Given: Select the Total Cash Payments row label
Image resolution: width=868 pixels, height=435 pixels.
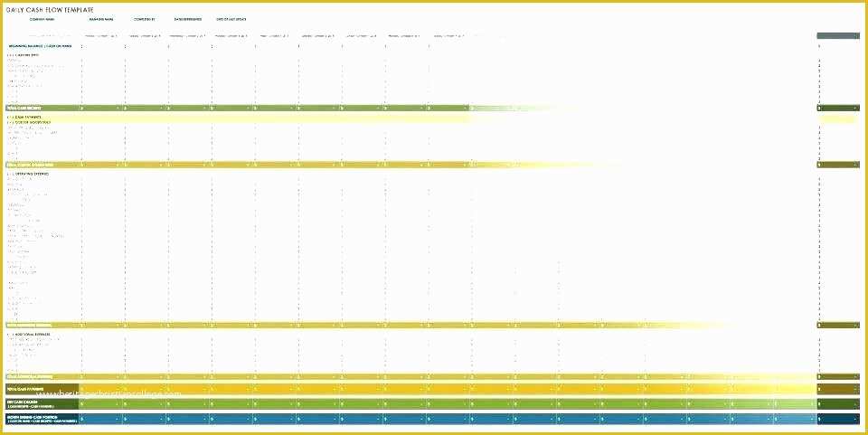Looking at the screenshot, I should click(x=42, y=389).
